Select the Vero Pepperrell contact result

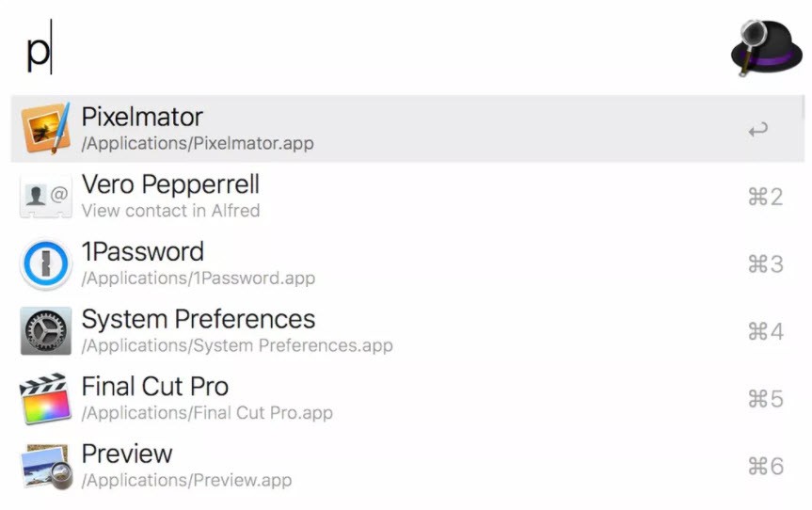(x=407, y=197)
